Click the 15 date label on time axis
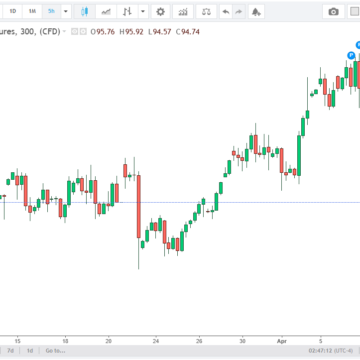 [x=18, y=341]
